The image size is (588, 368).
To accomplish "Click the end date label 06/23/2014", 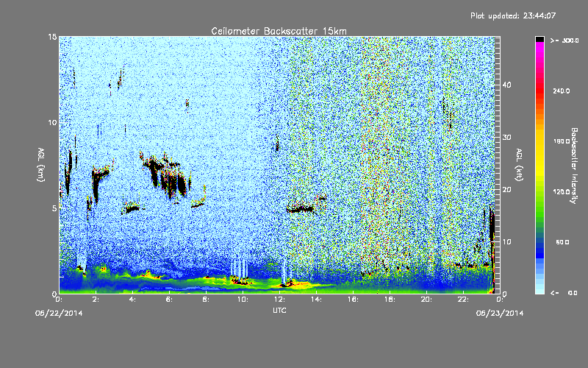I will point(500,314).
